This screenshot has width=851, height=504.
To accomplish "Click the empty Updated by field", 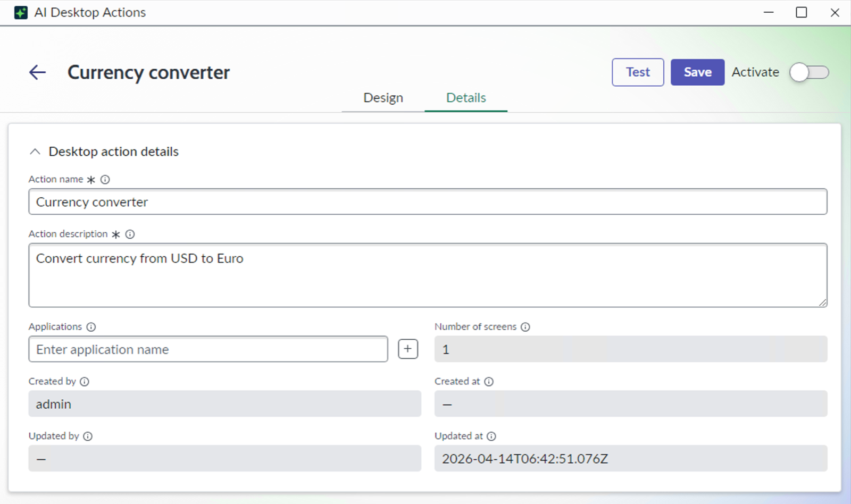I will [224, 459].
